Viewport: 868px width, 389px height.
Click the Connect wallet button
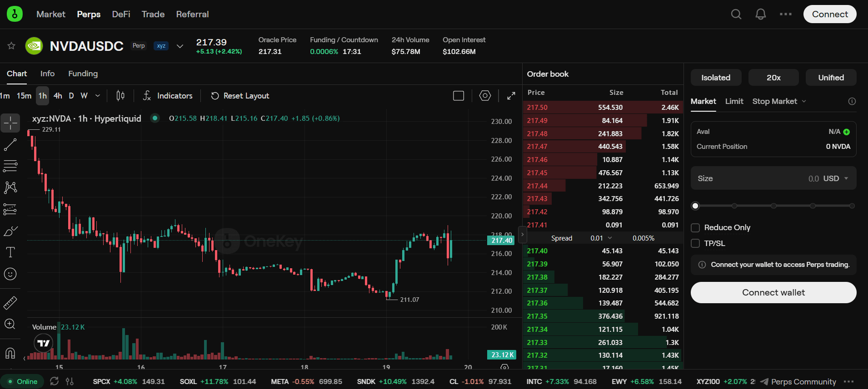point(773,293)
